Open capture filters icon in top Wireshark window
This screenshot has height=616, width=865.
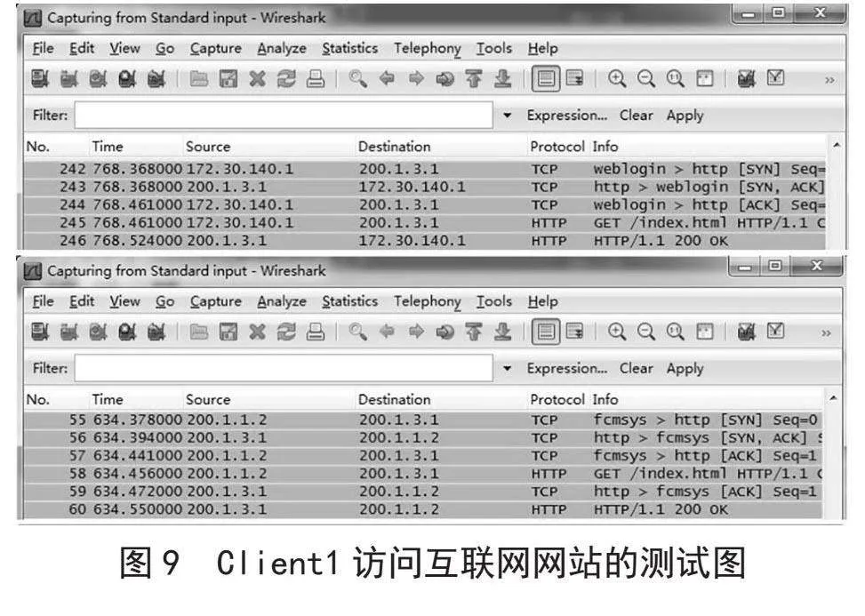tap(747, 79)
